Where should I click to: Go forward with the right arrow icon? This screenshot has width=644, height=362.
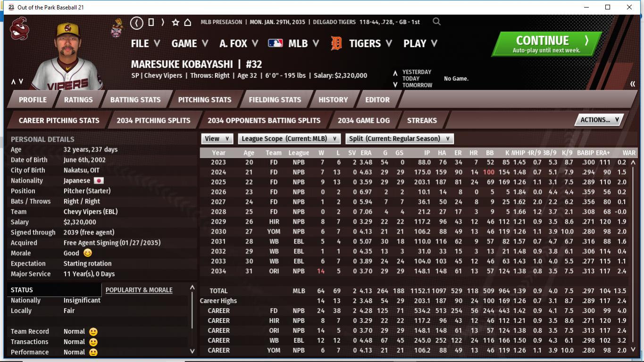tap(163, 22)
